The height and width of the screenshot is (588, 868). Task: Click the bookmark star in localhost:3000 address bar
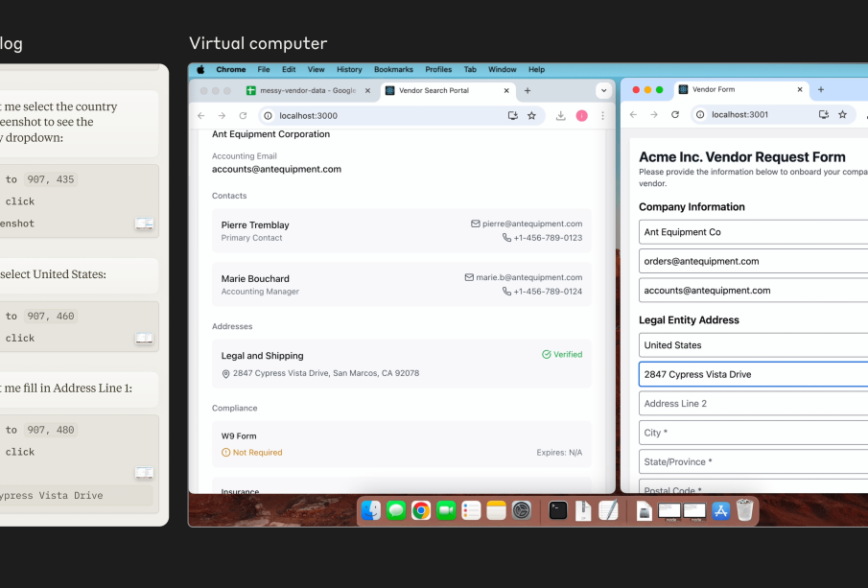point(531,116)
